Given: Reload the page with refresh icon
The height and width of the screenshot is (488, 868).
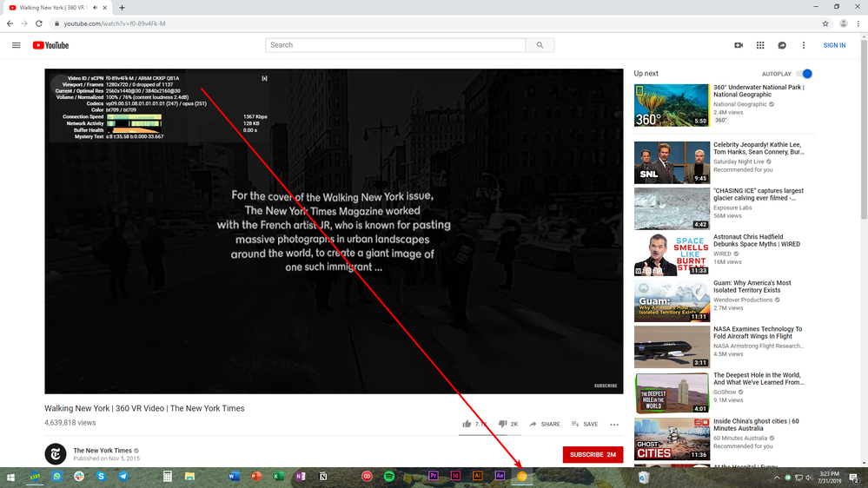Looking at the screenshot, I should pyautogui.click(x=39, y=23).
